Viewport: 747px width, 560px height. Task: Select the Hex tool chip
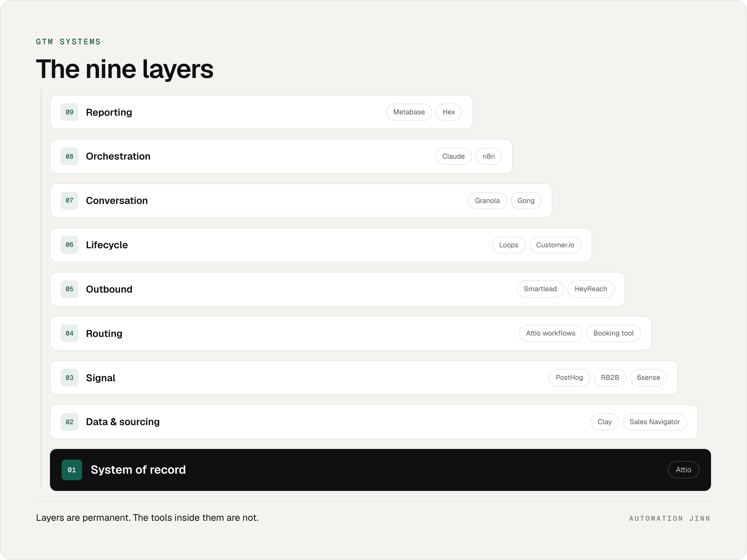pos(449,112)
